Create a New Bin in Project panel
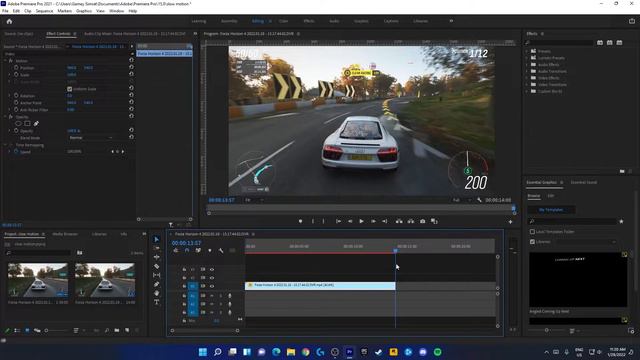This screenshot has height=360, width=640. point(117,330)
